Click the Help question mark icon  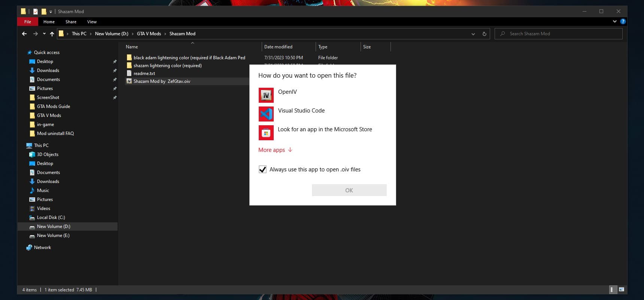pos(623,22)
